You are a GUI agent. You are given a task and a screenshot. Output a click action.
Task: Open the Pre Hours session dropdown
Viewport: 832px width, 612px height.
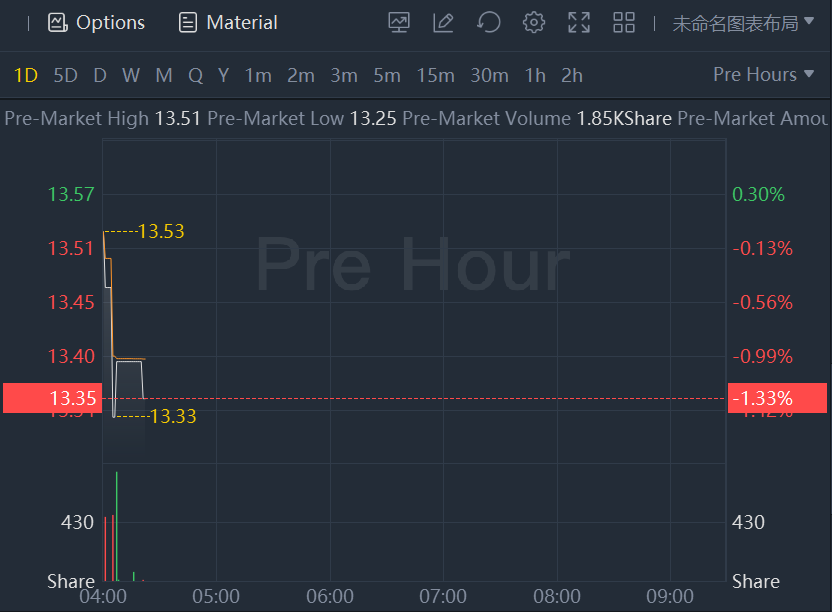pyautogui.click(x=755, y=75)
